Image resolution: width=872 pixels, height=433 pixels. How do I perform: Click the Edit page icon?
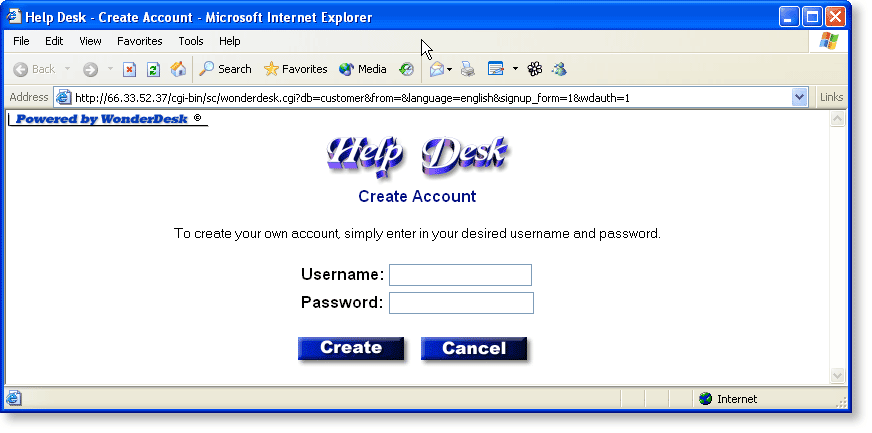pyautogui.click(x=496, y=69)
